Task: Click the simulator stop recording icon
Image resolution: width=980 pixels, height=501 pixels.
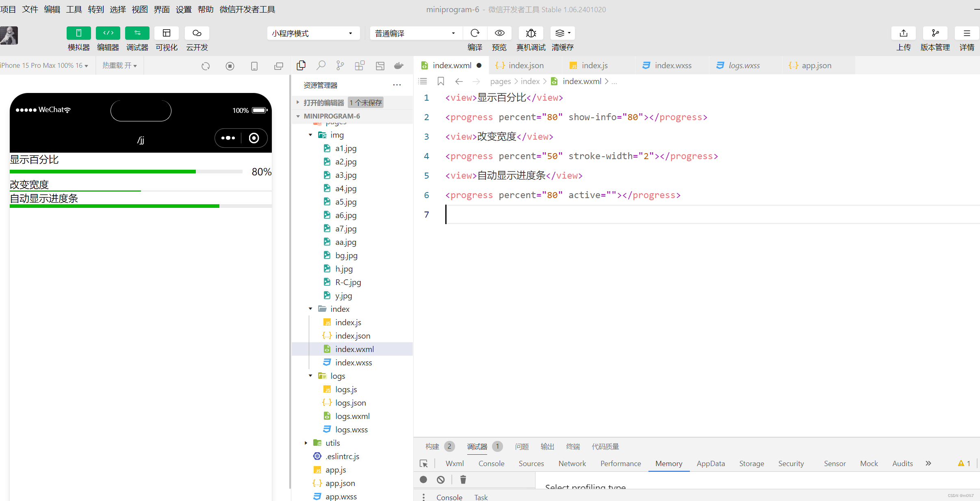Action: [230, 66]
